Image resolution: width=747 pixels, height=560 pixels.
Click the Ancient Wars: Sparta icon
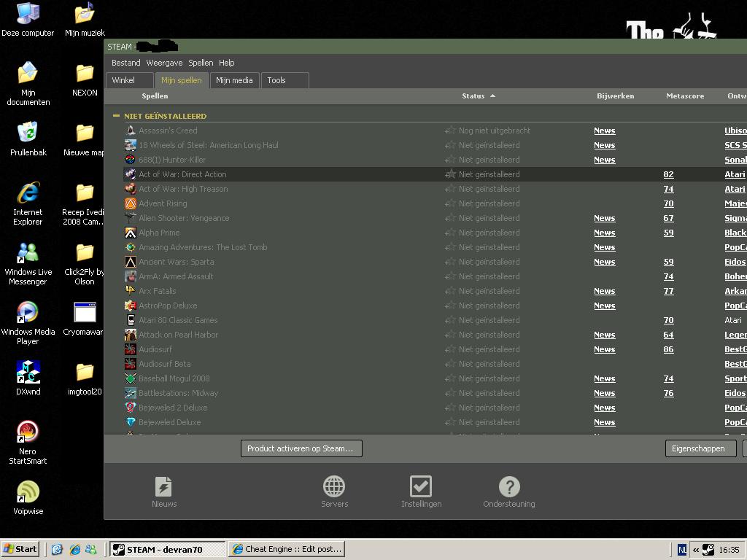tap(130, 262)
